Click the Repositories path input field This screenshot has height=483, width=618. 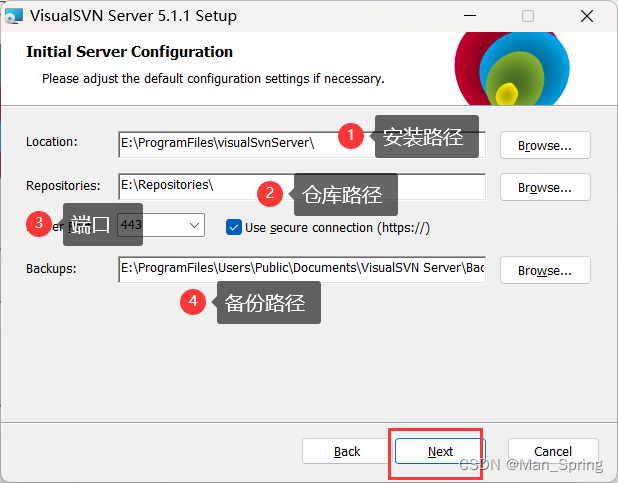(302, 186)
